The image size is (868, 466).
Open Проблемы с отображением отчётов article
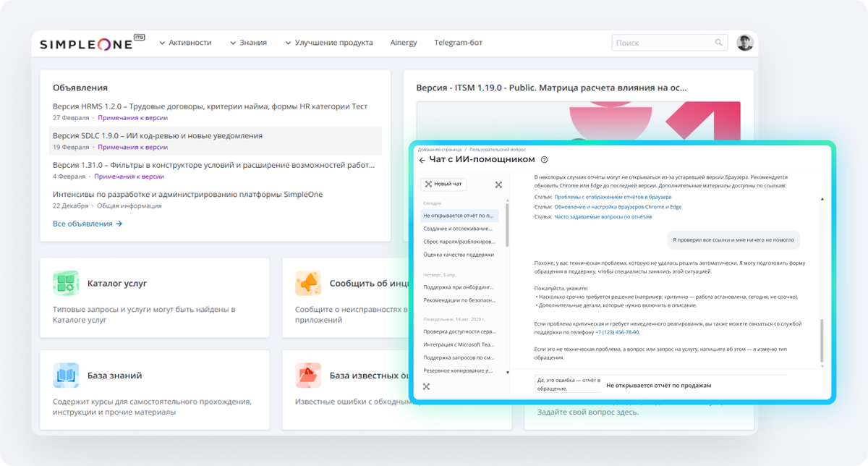click(x=613, y=197)
